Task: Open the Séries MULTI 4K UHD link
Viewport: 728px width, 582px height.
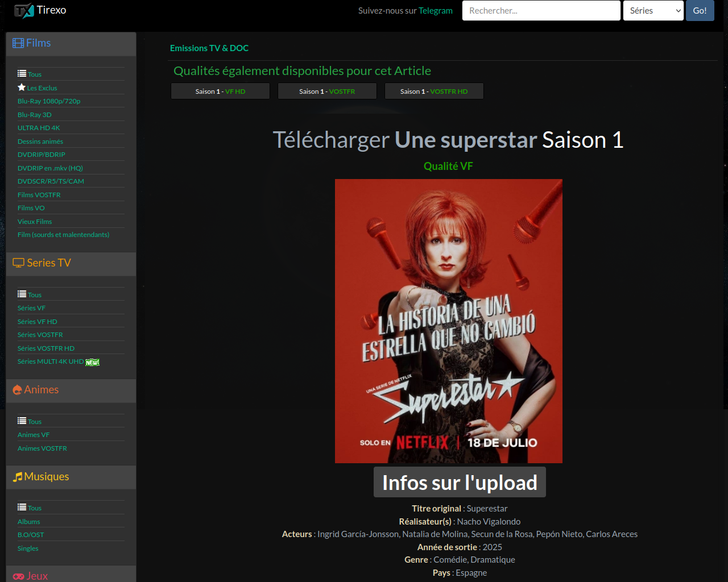Action: click(x=51, y=361)
